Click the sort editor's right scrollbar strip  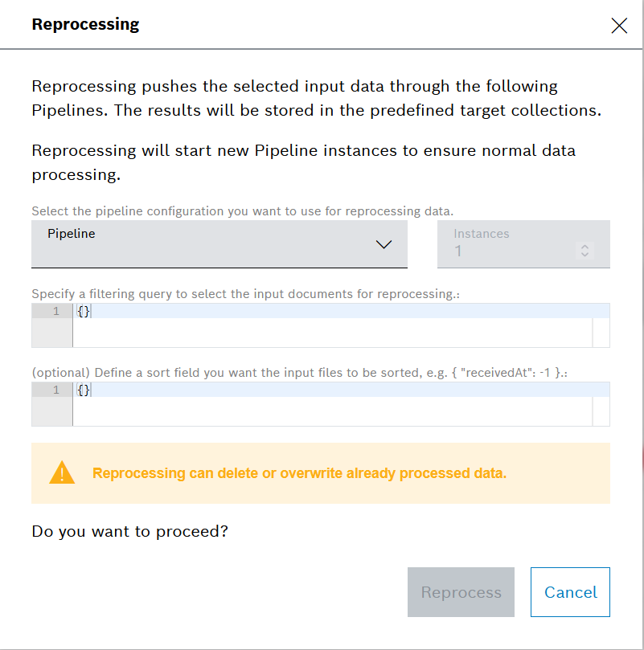[x=601, y=404]
